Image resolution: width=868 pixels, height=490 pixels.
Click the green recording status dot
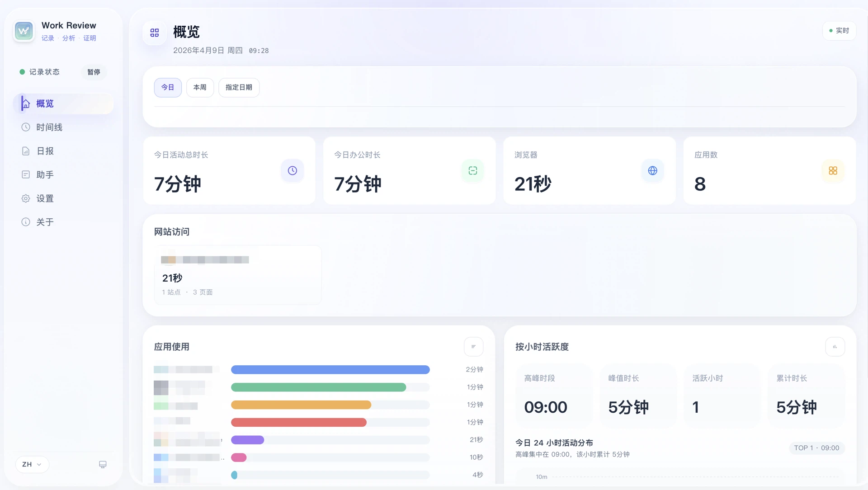[x=22, y=72]
